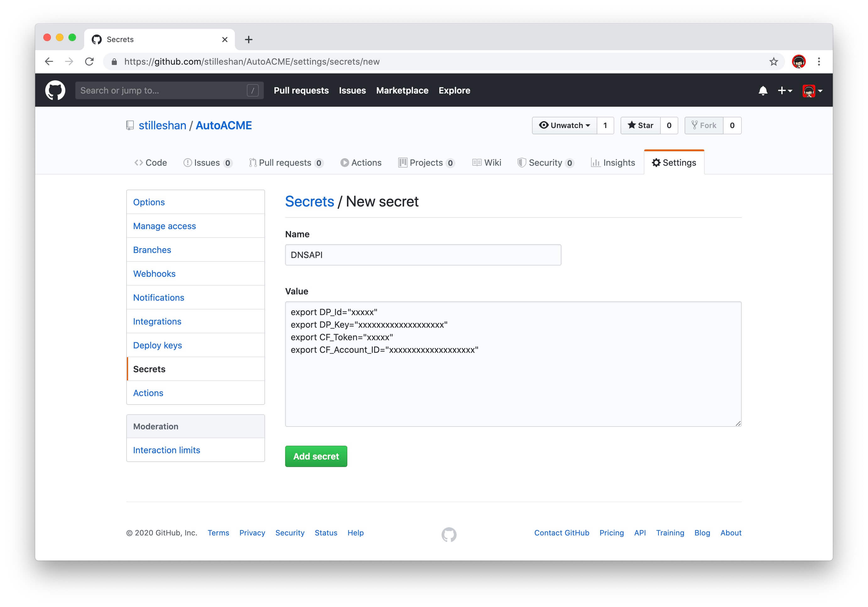Viewport: 868px width, 607px height.
Task: Click Issues in top navigation
Action: (352, 91)
